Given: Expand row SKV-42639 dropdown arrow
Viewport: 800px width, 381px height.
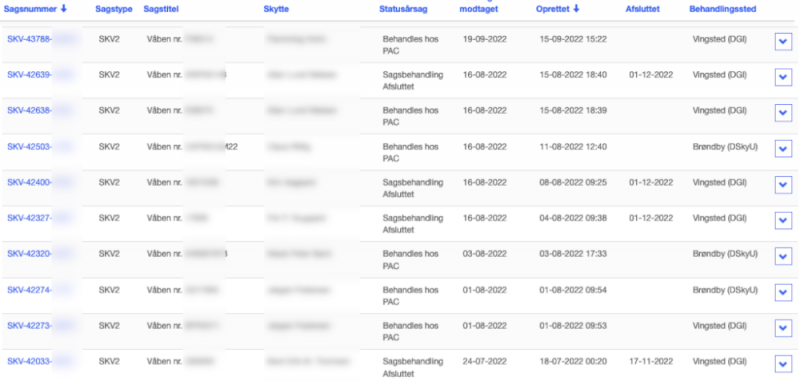Looking at the screenshot, I should coord(783,78).
